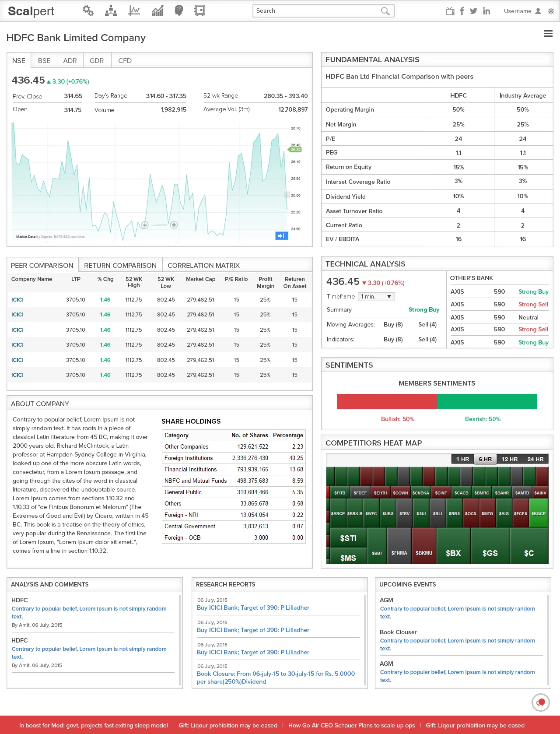The height and width of the screenshot is (734, 560).
Task: Open the Return Comparison tab
Action: (x=120, y=265)
